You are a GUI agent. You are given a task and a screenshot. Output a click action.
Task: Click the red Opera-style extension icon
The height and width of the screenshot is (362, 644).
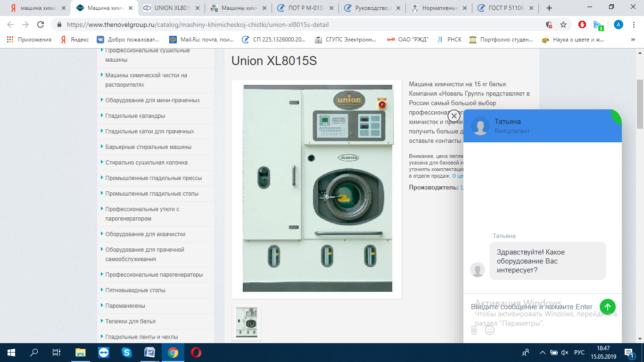click(582, 25)
